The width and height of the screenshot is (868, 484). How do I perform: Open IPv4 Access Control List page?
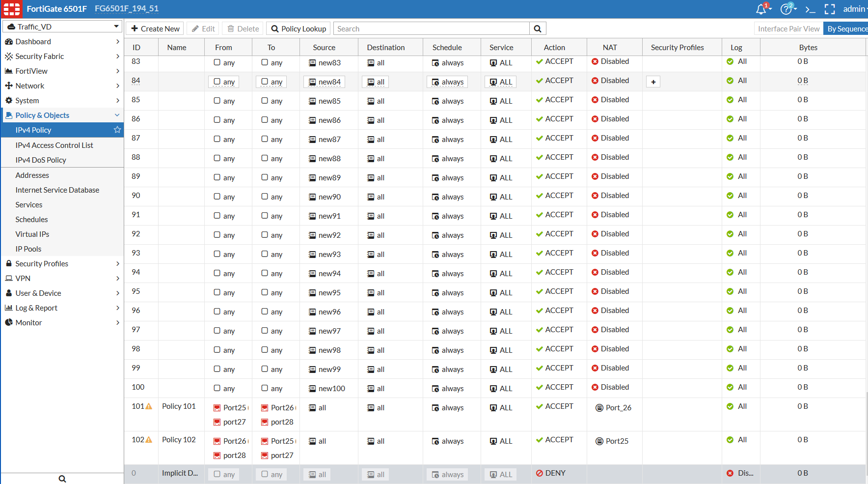(54, 145)
